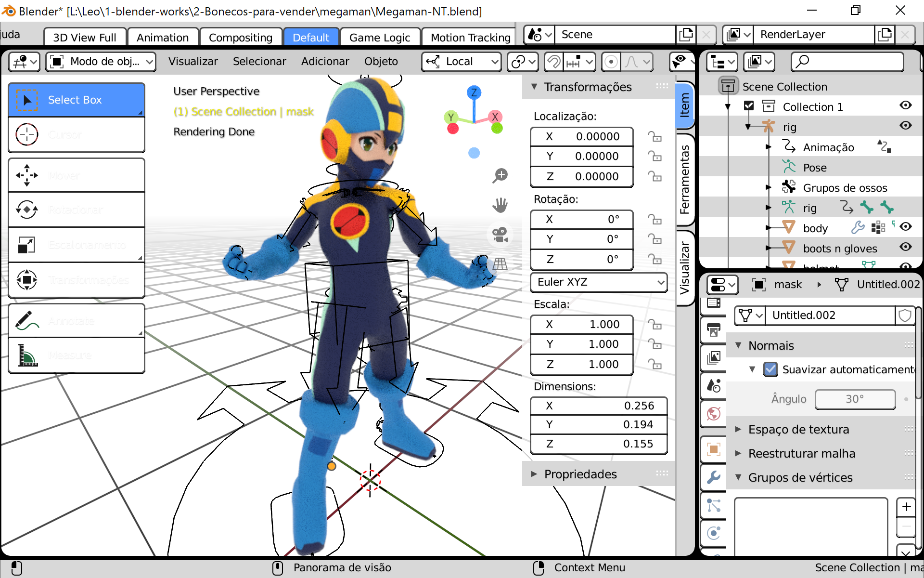The width and height of the screenshot is (924, 578).
Task: Switch to the Game Logic workspace tab
Action: (x=380, y=37)
